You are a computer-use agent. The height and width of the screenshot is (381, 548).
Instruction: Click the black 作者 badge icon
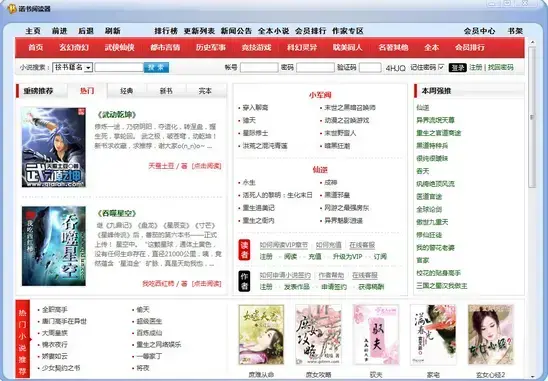coord(244,281)
